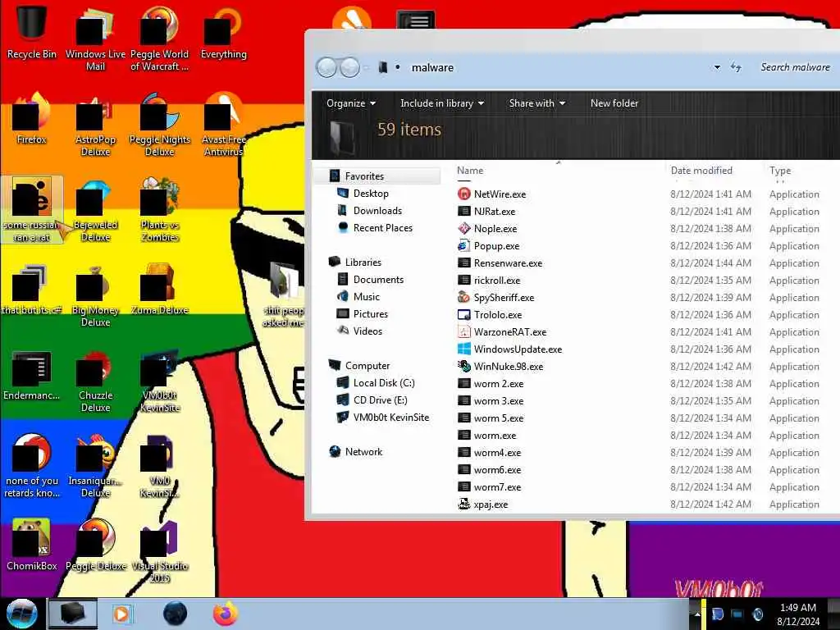Image resolution: width=840 pixels, height=630 pixels.
Task: Open Local Disk (C:)
Action: [384, 382]
